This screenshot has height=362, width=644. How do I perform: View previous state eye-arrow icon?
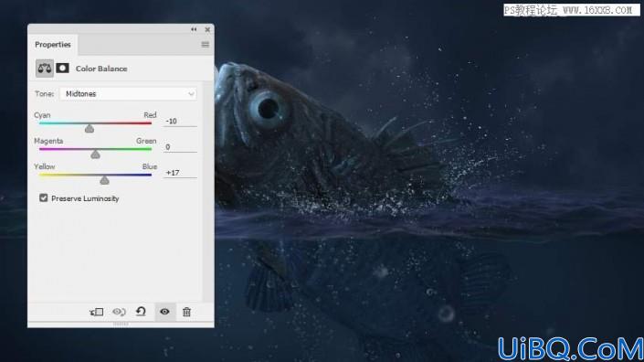pyautogui.click(x=119, y=312)
